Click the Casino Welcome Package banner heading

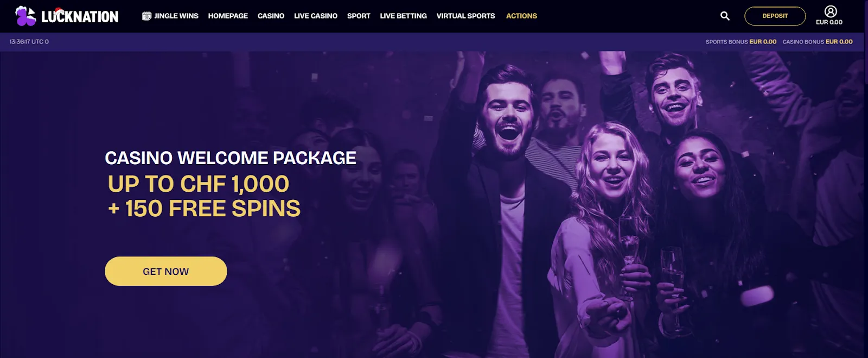pyautogui.click(x=231, y=158)
